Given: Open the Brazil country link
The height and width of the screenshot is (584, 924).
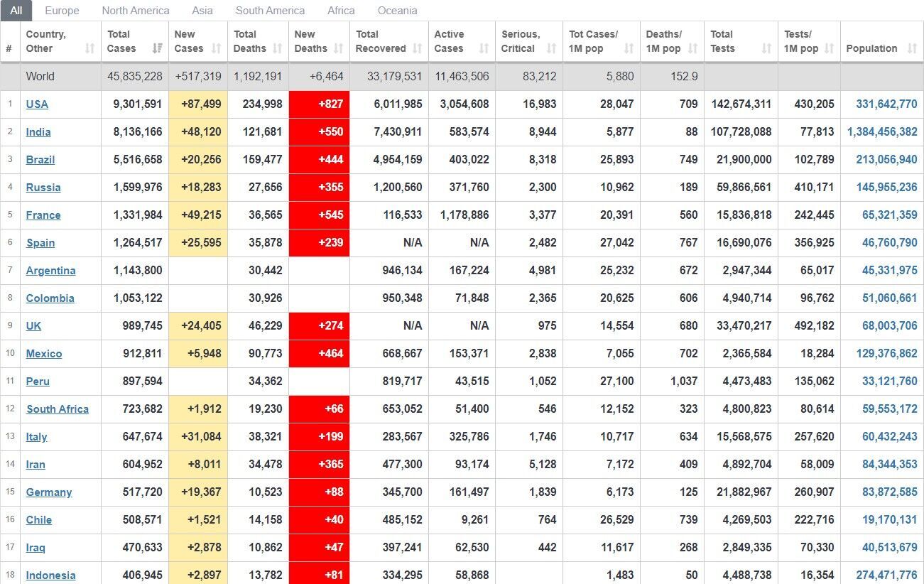Looking at the screenshot, I should [x=40, y=160].
